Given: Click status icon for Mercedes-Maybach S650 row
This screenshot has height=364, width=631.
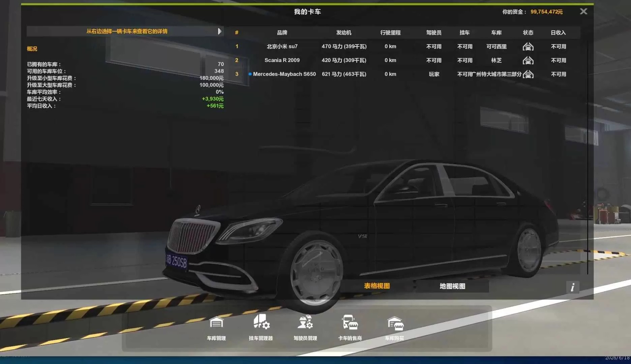Looking at the screenshot, I should coord(528,74).
